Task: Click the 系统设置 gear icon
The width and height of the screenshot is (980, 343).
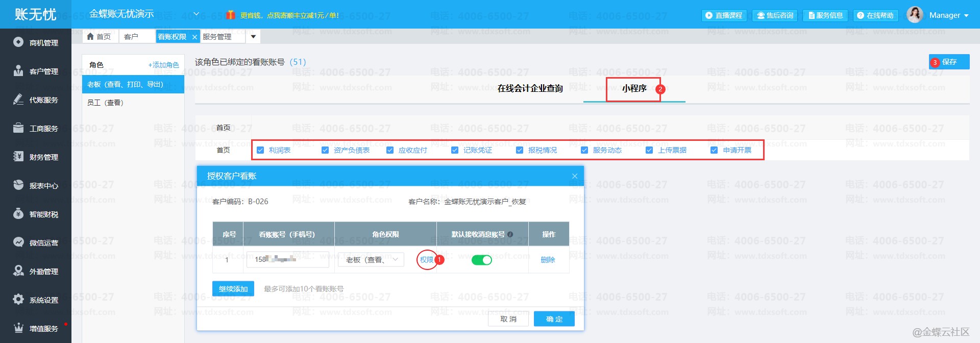Action: coord(18,300)
